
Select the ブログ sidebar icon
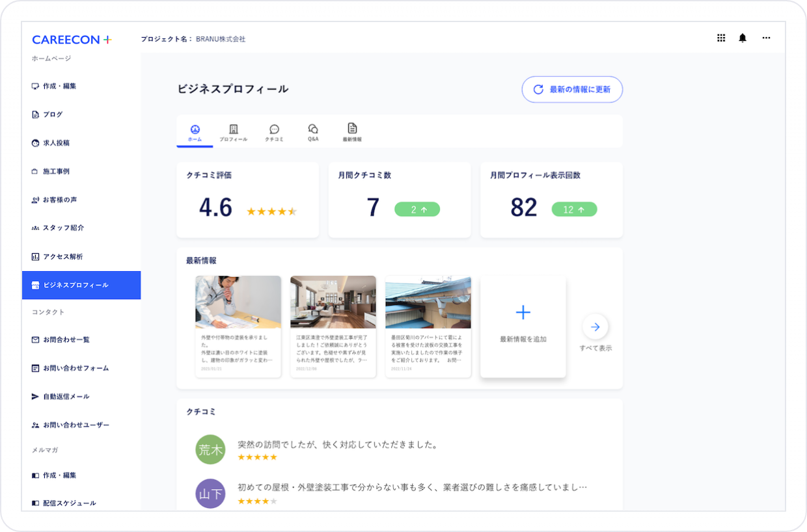coord(36,114)
